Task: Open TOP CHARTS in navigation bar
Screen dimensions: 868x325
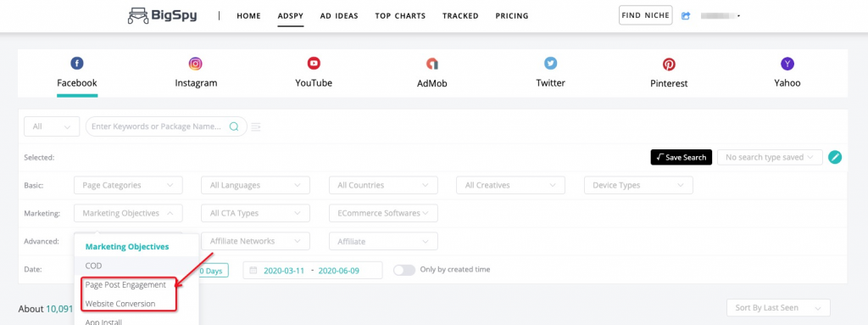Action: click(400, 16)
